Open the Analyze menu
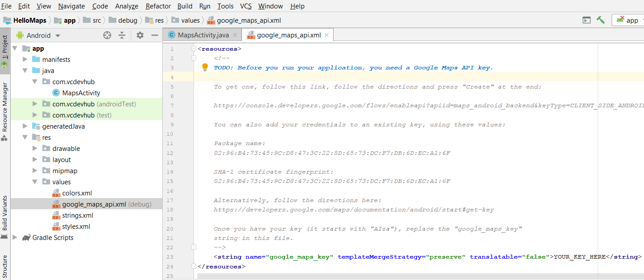The height and width of the screenshot is (280, 644). click(x=127, y=6)
